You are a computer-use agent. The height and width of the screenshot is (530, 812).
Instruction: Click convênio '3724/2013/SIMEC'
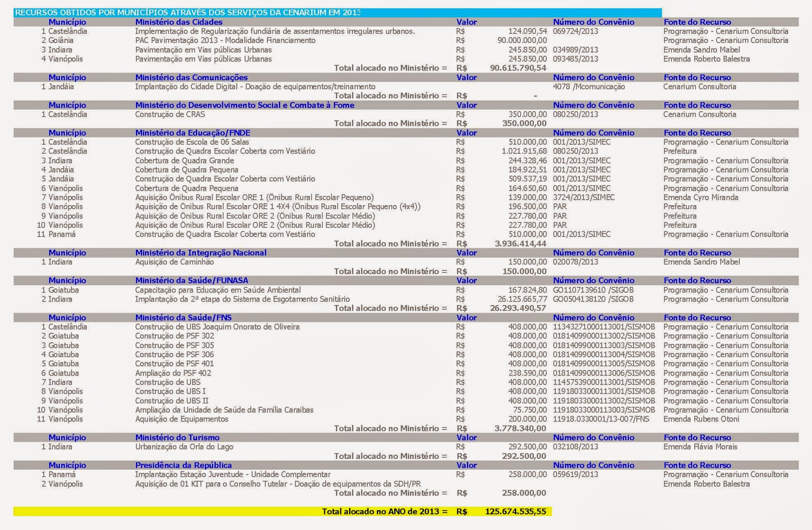[x=584, y=197]
